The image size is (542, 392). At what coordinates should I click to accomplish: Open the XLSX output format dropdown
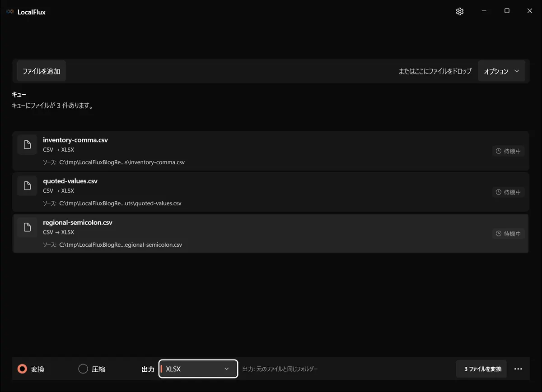(x=198, y=369)
